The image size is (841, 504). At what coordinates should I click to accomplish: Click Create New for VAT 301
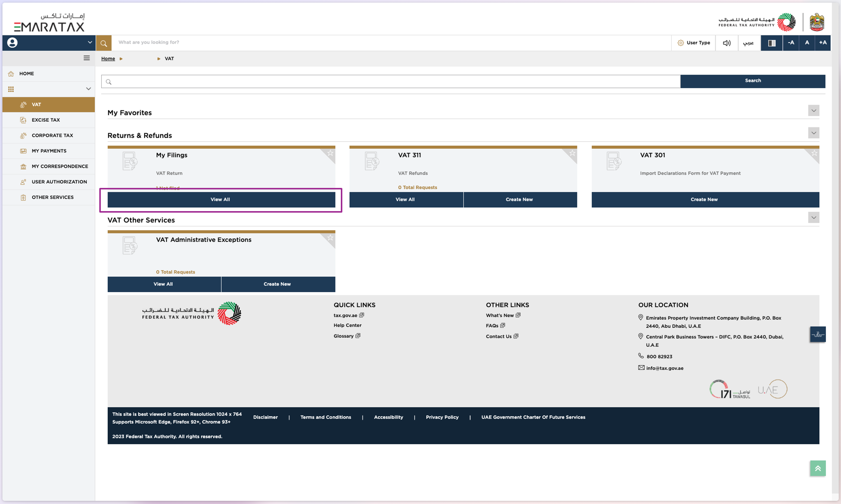pos(704,200)
